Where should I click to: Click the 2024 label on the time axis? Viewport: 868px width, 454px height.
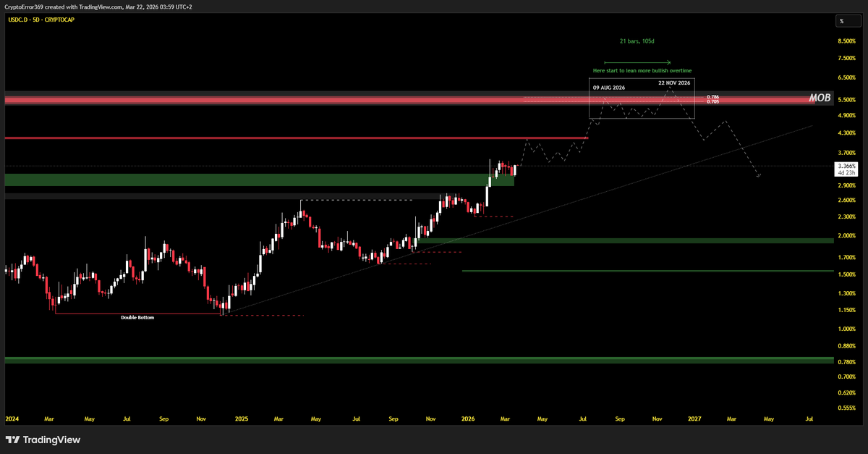(x=12, y=419)
